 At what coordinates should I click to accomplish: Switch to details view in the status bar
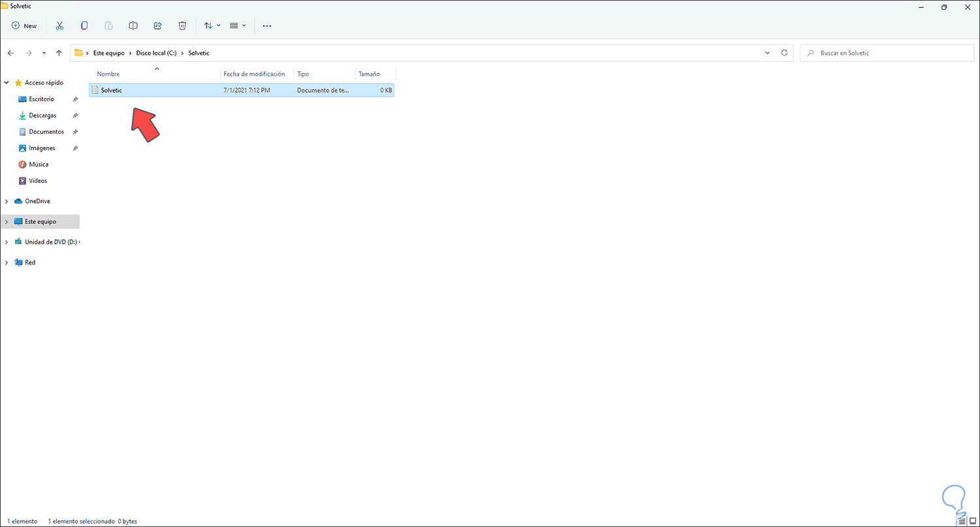click(x=962, y=521)
